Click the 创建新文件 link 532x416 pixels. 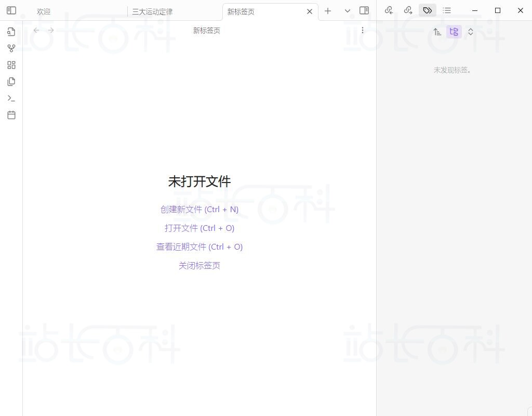[199, 209]
